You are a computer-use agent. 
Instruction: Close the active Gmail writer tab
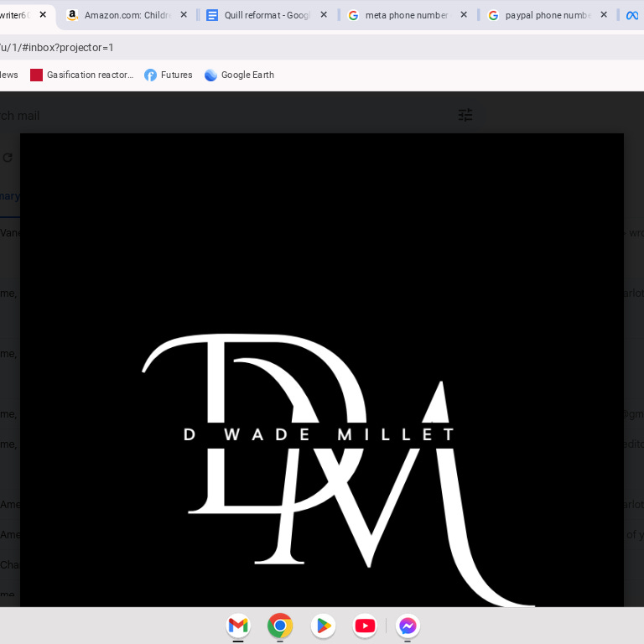coord(43,15)
